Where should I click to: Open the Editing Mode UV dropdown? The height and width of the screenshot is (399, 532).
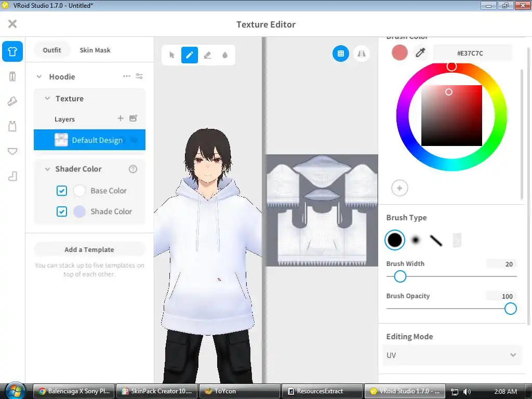click(x=451, y=355)
